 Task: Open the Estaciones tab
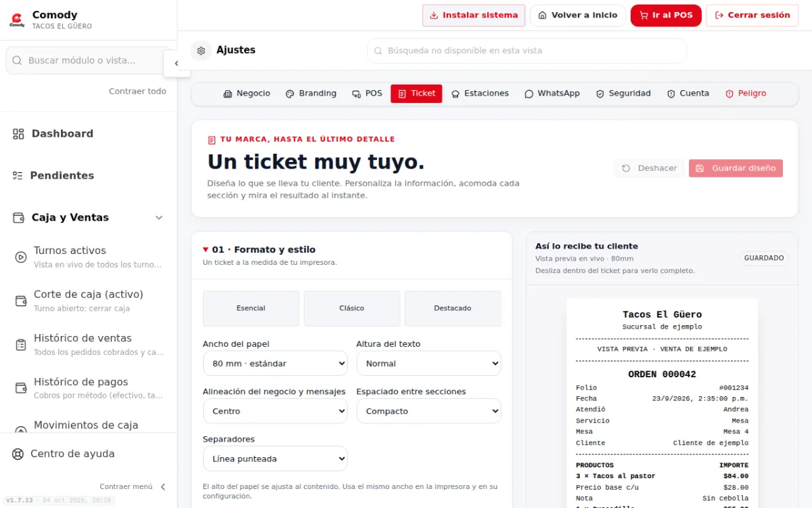point(480,93)
